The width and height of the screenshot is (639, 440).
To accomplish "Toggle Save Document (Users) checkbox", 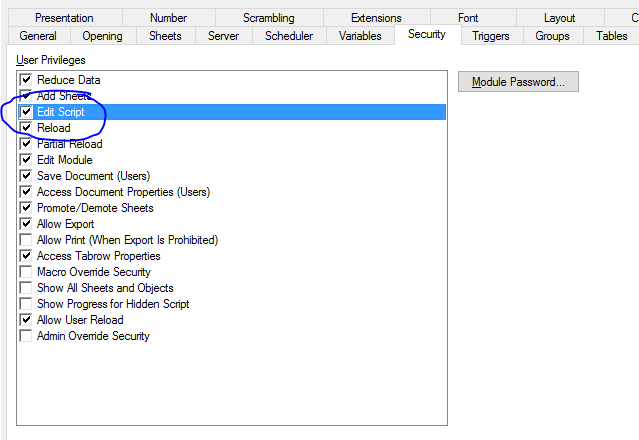I will (x=26, y=176).
